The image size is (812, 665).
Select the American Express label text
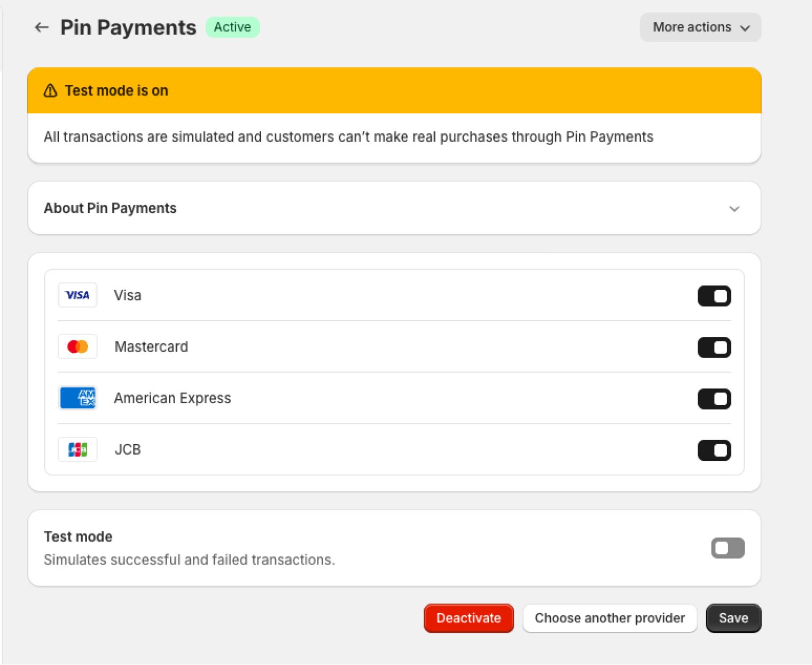pos(173,398)
